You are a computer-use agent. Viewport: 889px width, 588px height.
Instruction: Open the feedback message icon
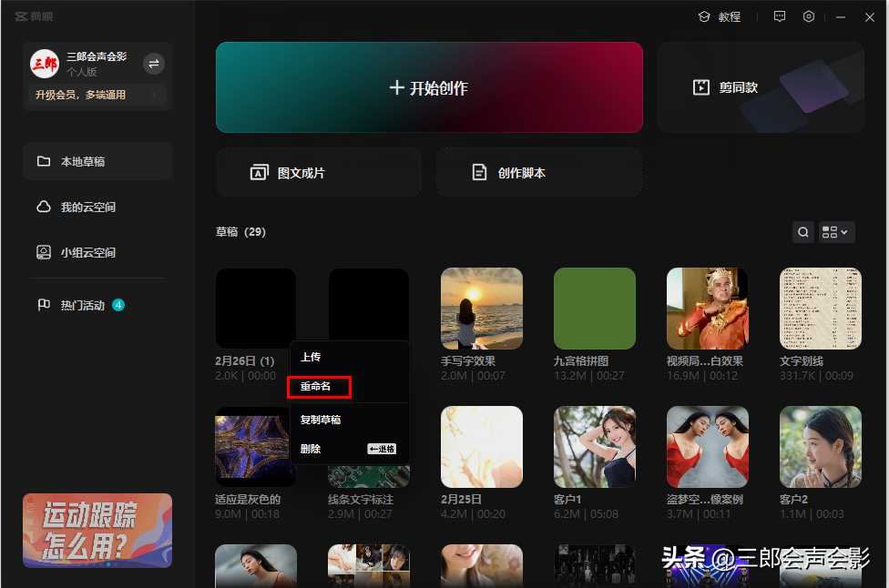(x=780, y=16)
